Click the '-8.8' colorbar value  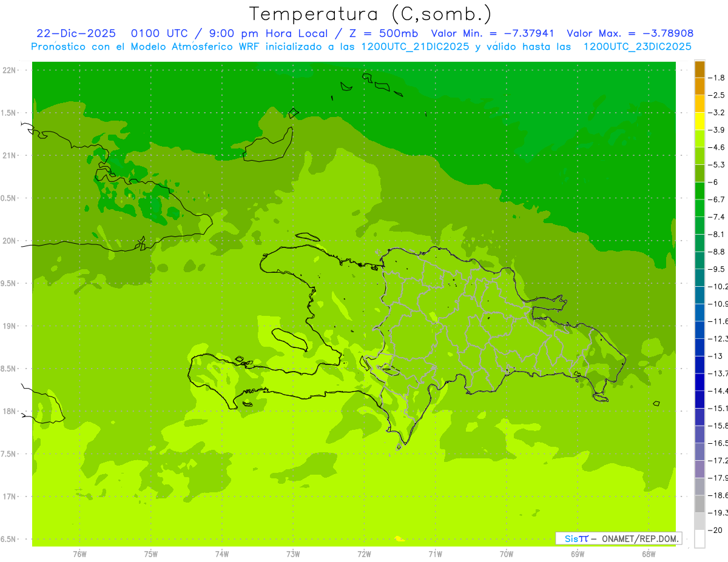click(x=716, y=252)
